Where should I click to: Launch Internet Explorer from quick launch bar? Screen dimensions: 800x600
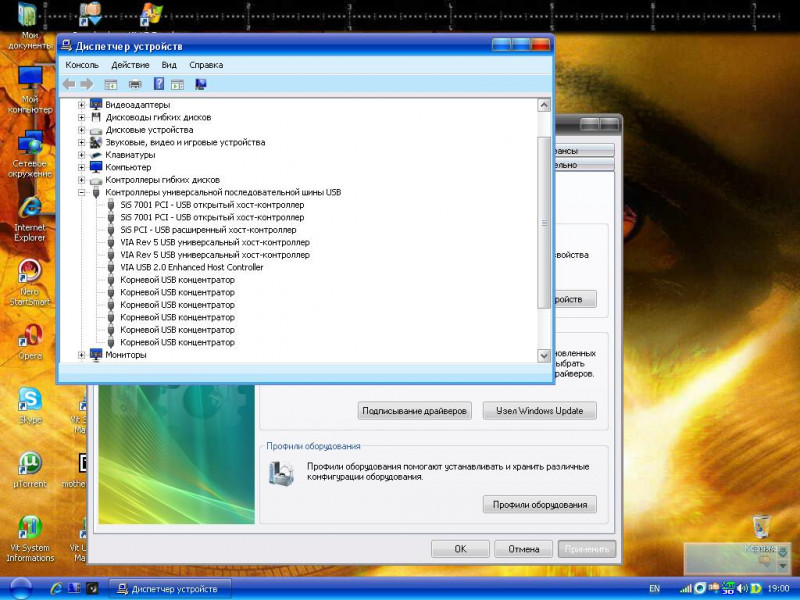pyautogui.click(x=56, y=588)
